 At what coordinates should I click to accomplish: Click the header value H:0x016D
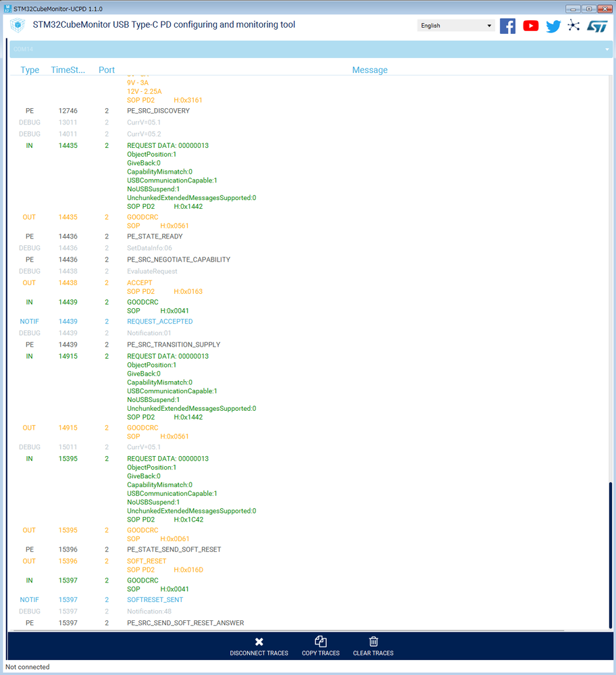[x=188, y=570]
